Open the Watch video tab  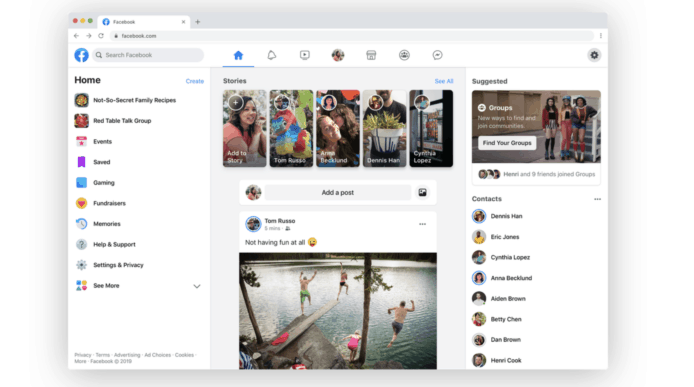305,55
